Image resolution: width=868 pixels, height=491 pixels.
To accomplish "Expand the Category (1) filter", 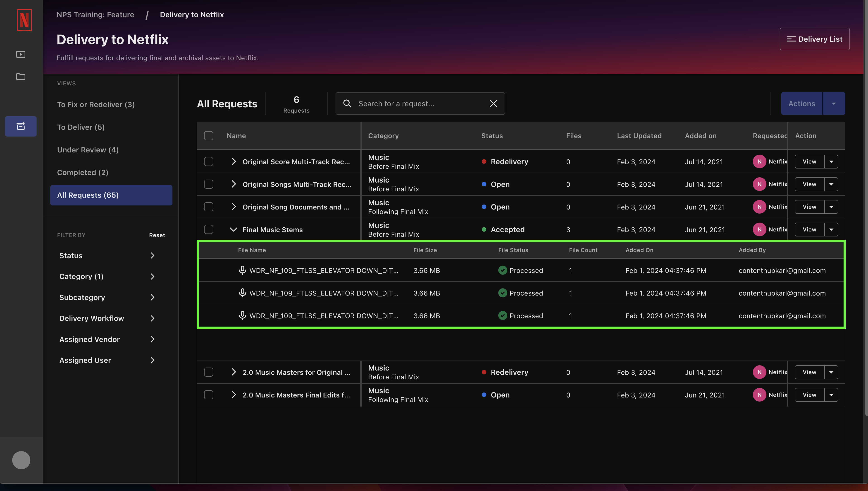I will click(x=107, y=277).
